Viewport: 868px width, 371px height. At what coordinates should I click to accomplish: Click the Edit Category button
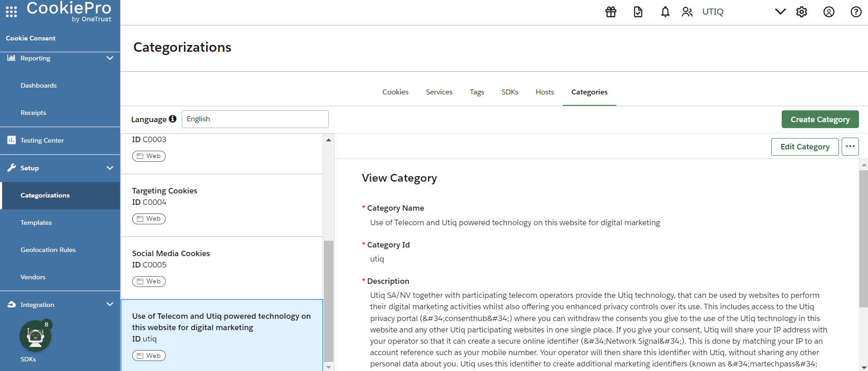click(x=804, y=147)
